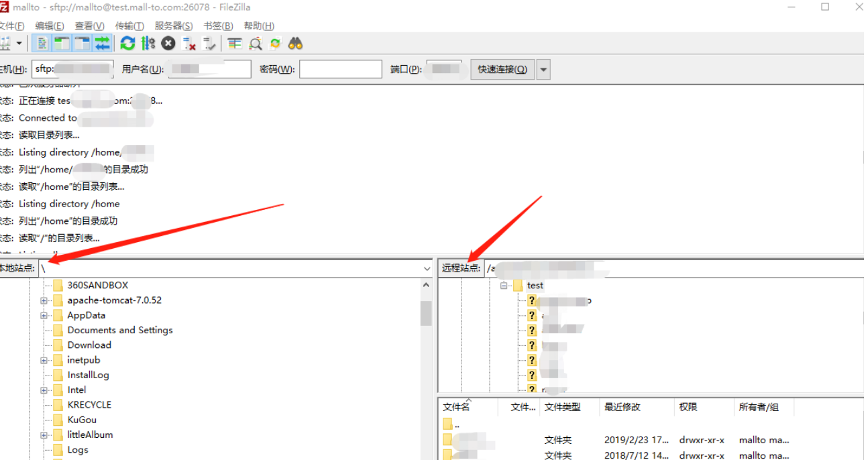Focus the 密码(W) password field

(341, 69)
